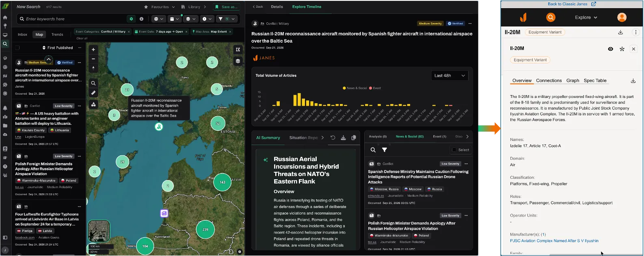Switch to Connections tab in Janes panel

[x=549, y=80]
